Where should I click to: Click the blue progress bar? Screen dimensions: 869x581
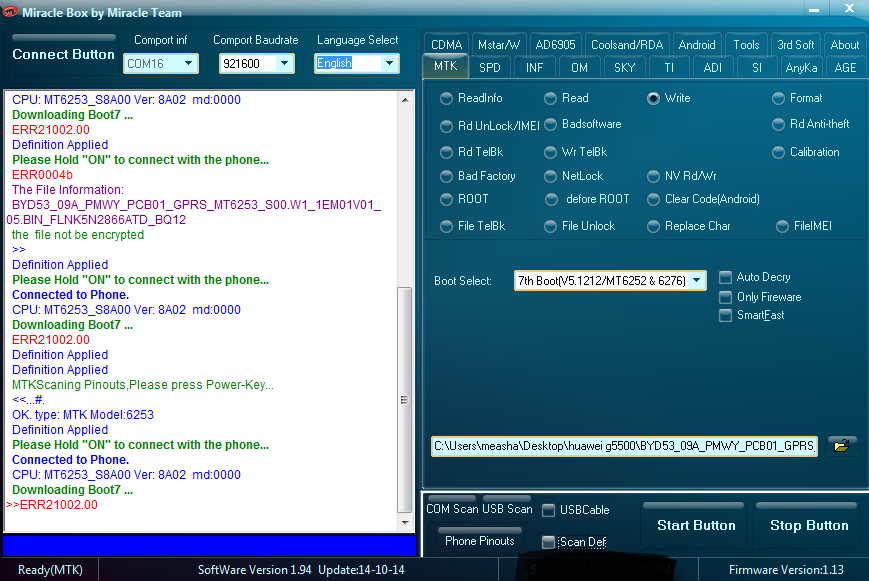pos(209,546)
